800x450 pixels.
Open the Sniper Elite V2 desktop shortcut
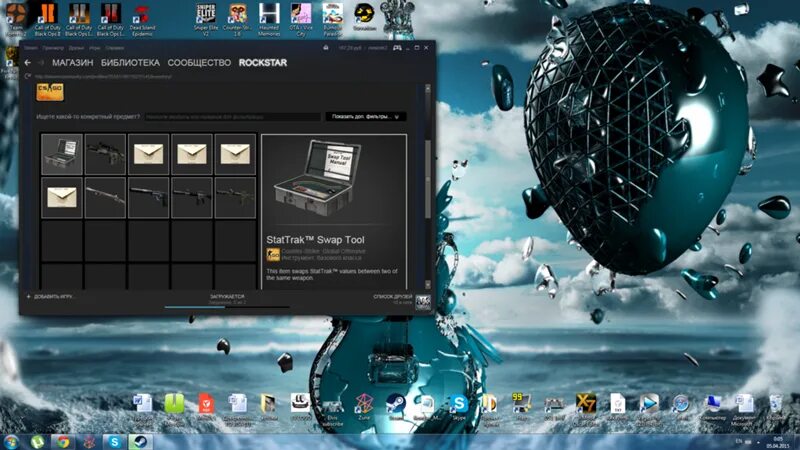click(206, 19)
